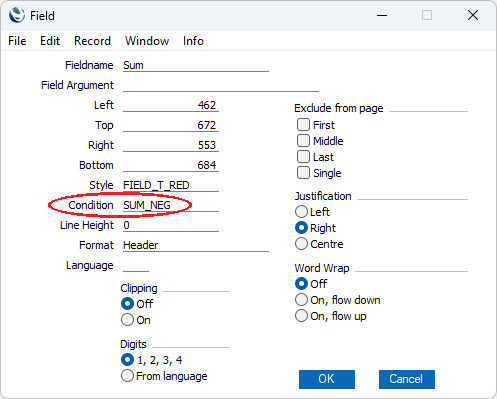The height and width of the screenshot is (399, 497).
Task: Choose Centre justification
Action: coord(301,244)
